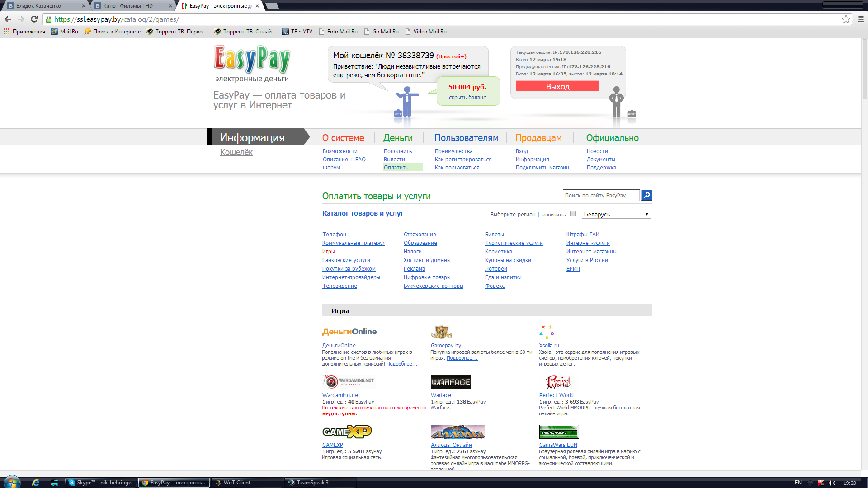The image size is (868, 488).
Task: Open the О системе menu section
Action: click(x=343, y=138)
